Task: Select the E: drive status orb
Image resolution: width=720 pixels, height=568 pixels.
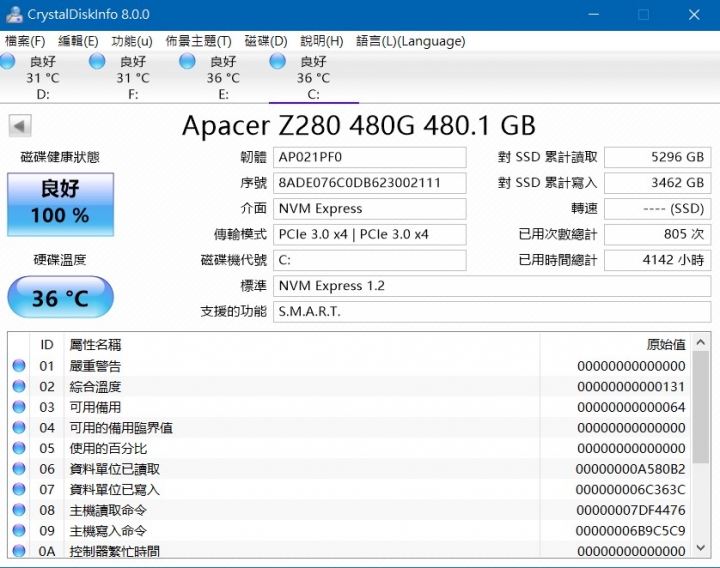Action: [x=187, y=62]
